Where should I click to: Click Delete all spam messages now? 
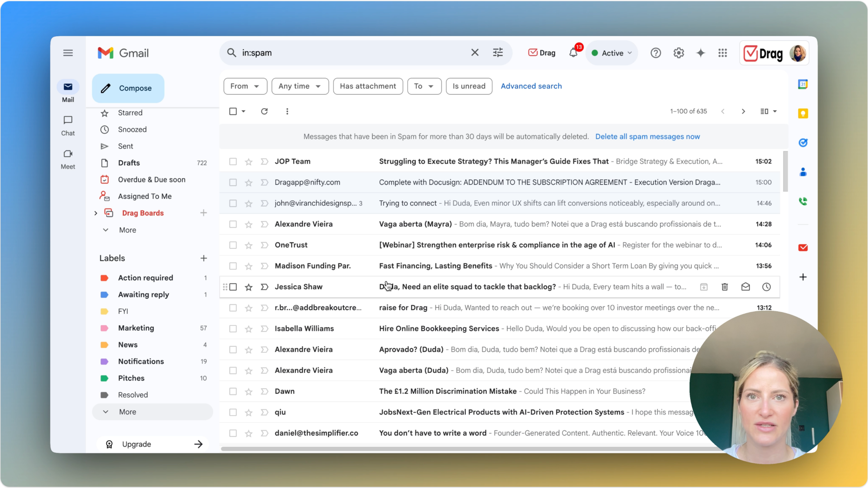(647, 137)
